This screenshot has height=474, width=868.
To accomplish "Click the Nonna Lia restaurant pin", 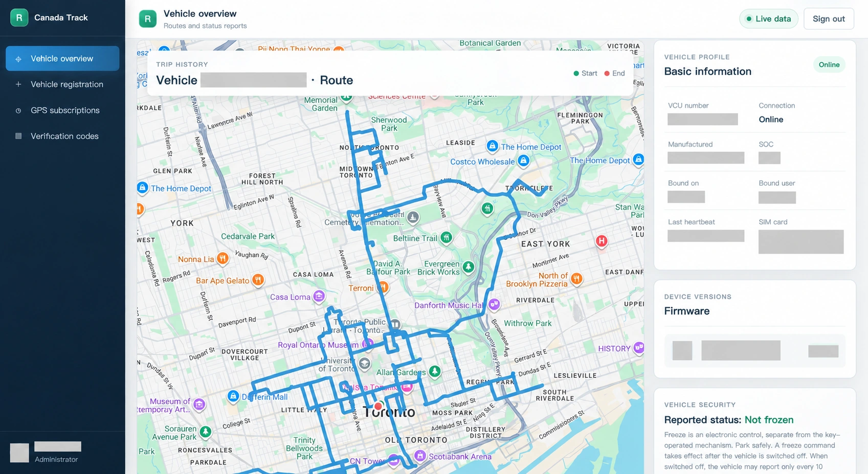I will click(x=222, y=258).
